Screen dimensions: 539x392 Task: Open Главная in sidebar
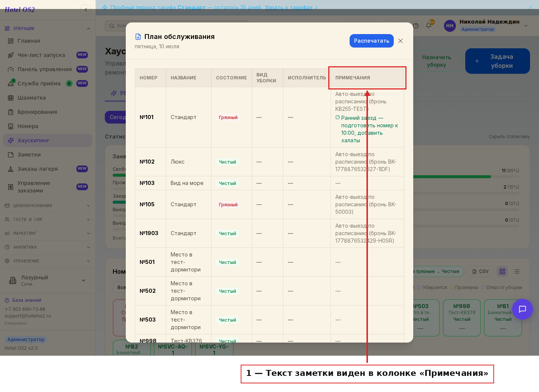(48, 41)
